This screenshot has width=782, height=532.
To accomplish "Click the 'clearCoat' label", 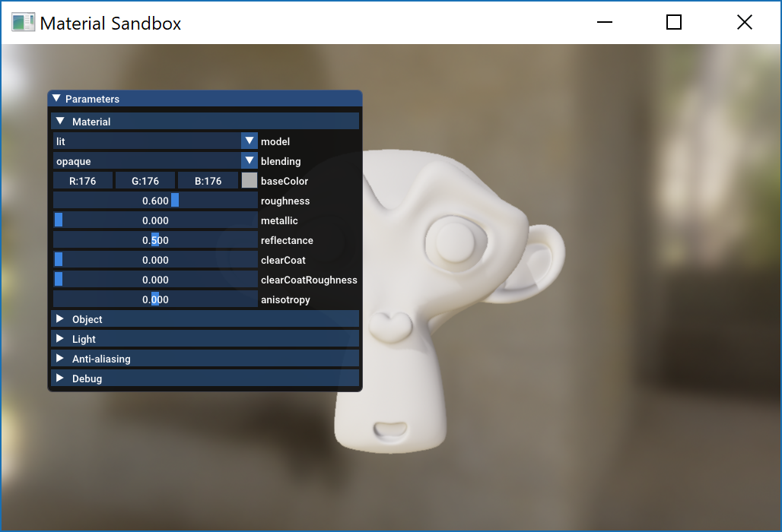I will [x=283, y=260].
